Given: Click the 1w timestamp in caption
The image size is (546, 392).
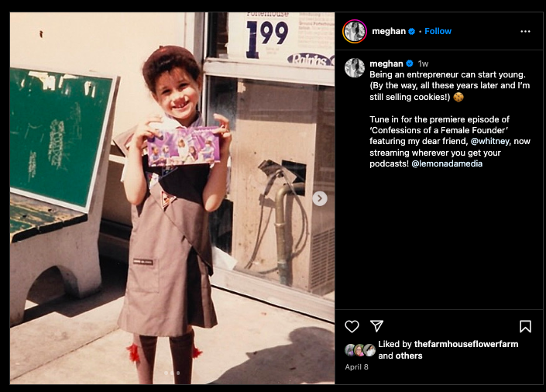Looking at the screenshot, I should [423, 64].
